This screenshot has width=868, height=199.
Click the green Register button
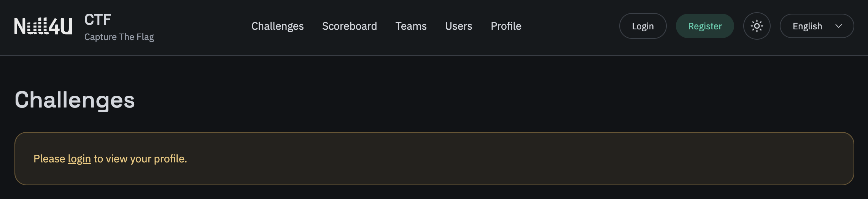coord(704,26)
